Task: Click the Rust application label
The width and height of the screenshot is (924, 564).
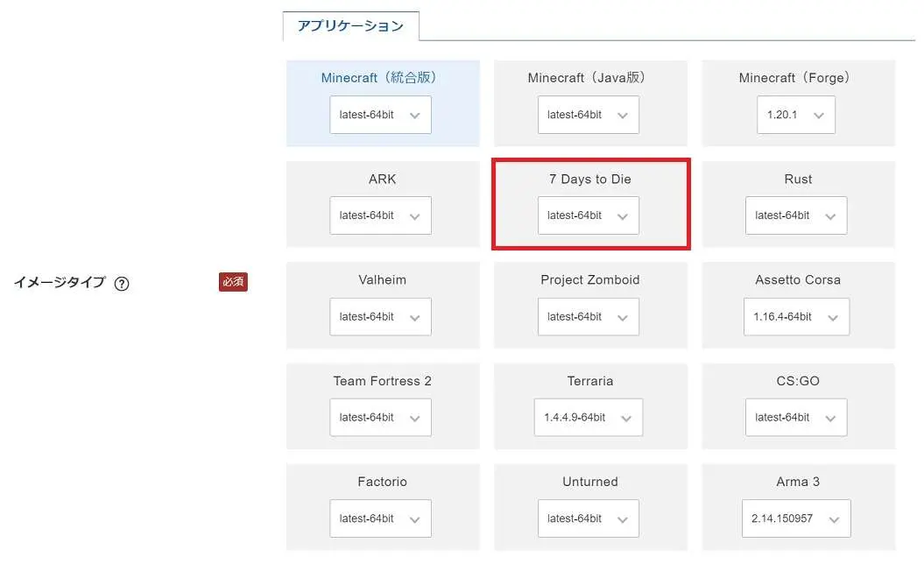Action: [798, 180]
